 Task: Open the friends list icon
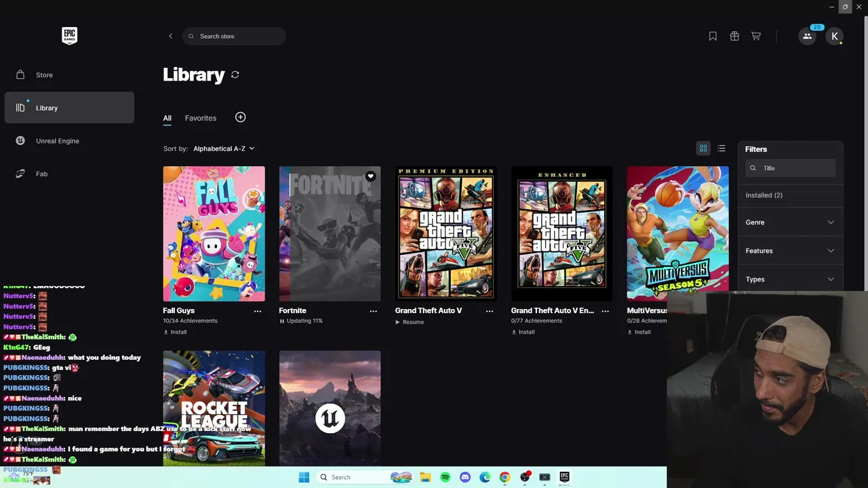(x=807, y=36)
